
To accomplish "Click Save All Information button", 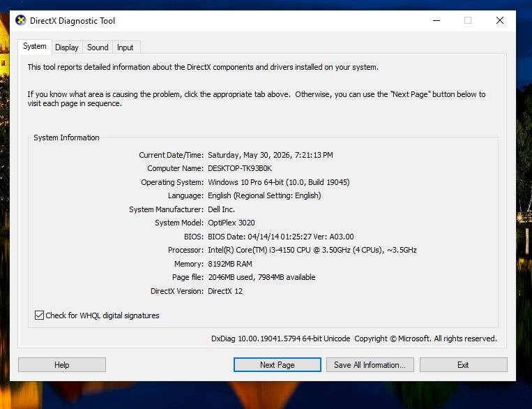I will [370, 365].
